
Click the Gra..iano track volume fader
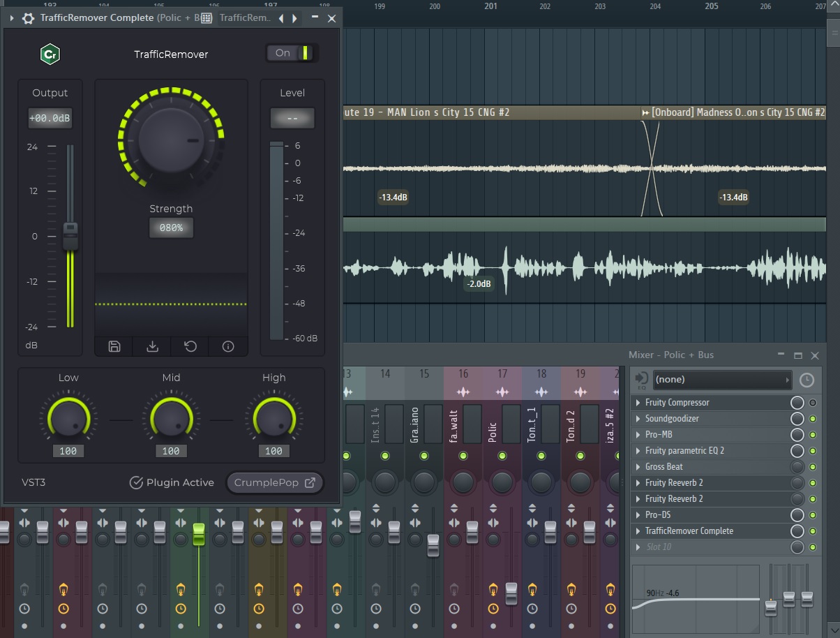point(433,546)
